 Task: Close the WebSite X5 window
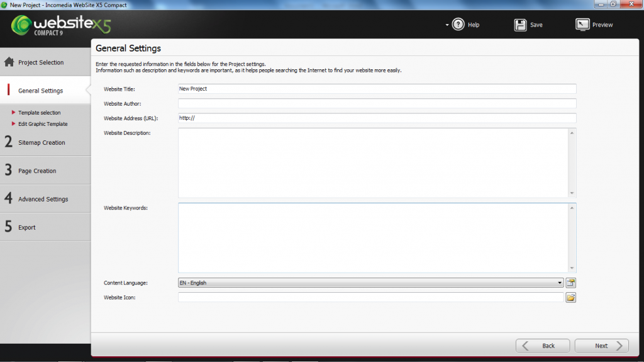pos(631,4)
